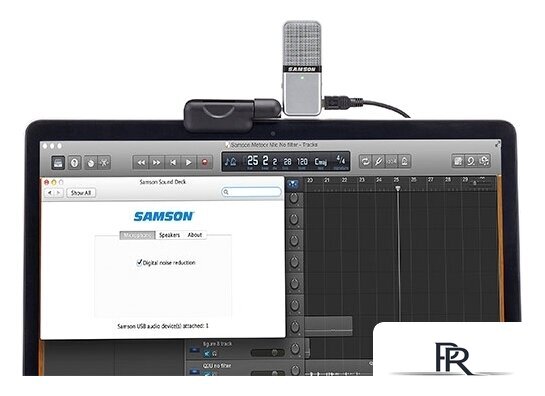Mute the figure 8 track
The image size is (545, 396).
(207, 354)
